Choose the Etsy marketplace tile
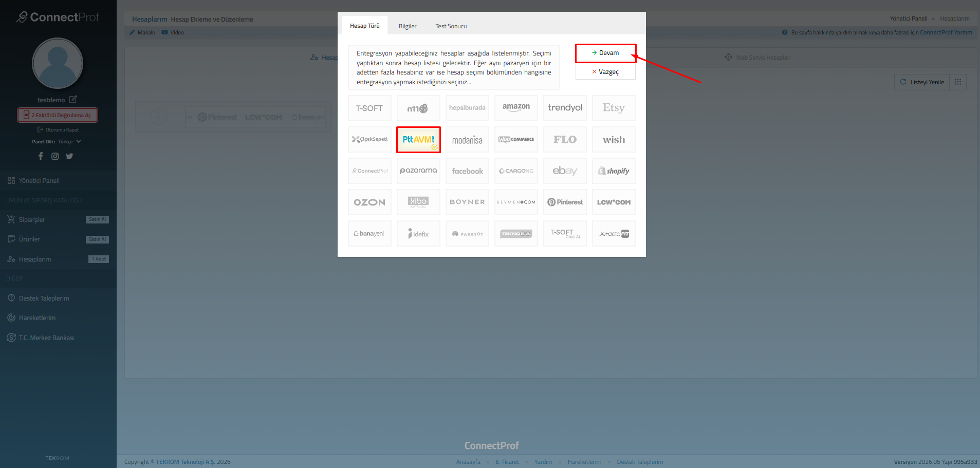 point(614,108)
